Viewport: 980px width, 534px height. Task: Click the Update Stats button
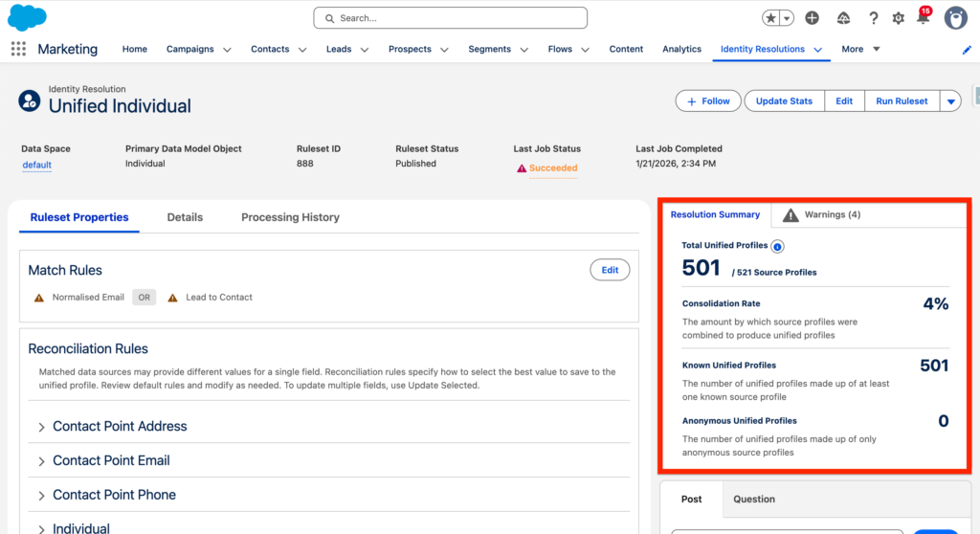tap(784, 101)
